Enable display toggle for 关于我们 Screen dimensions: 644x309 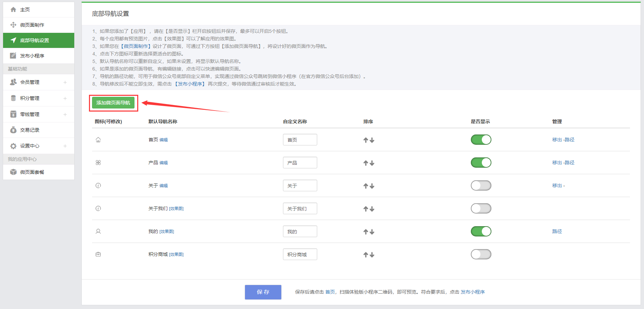pos(481,208)
